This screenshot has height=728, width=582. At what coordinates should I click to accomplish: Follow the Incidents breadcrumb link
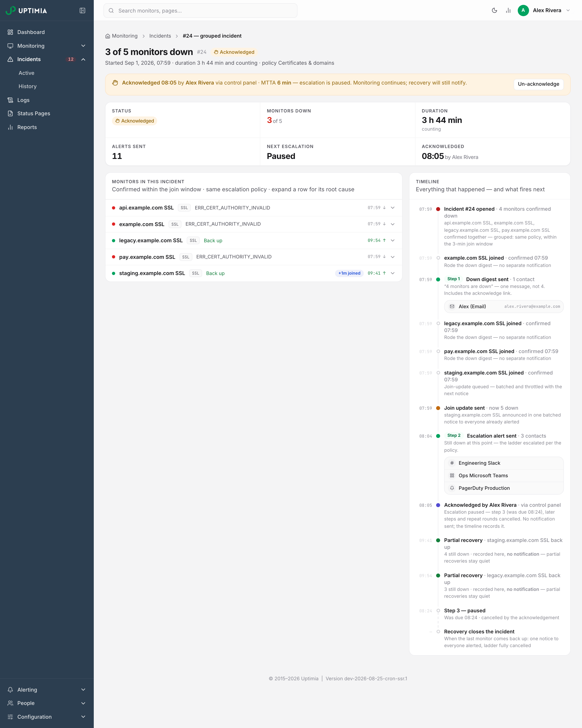point(160,36)
